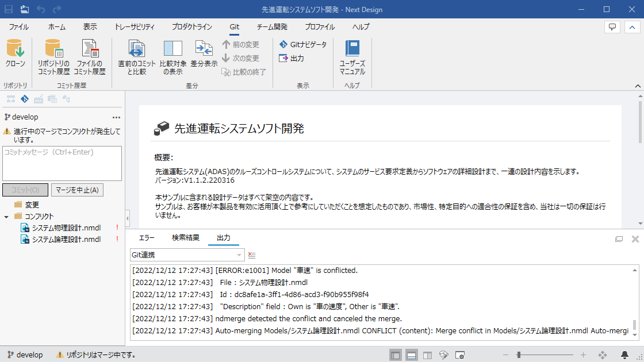
Task: Toggle 差分表示 in the ribbon
Action: (x=204, y=53)
